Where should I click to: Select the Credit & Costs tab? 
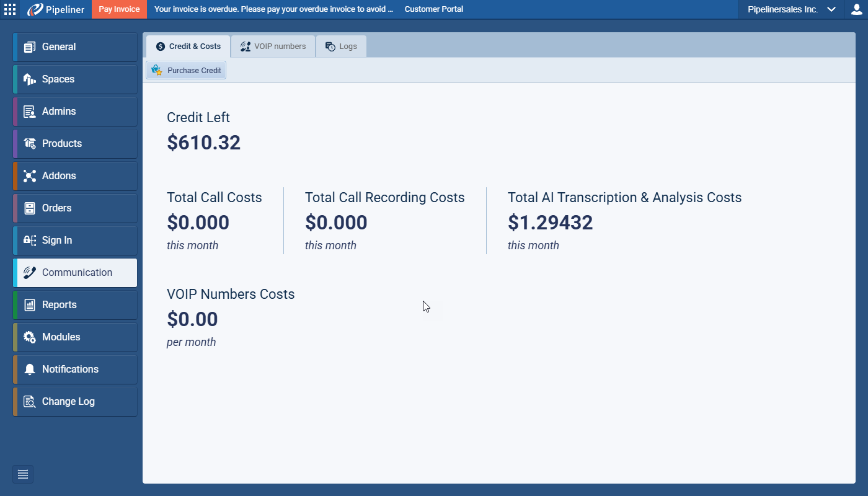[188, 46]
